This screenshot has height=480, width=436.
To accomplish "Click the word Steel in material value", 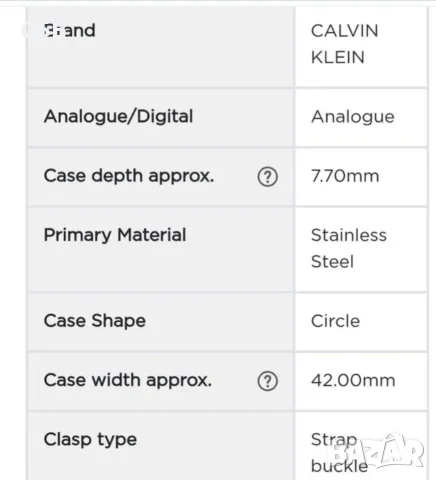I will (332, 262).
